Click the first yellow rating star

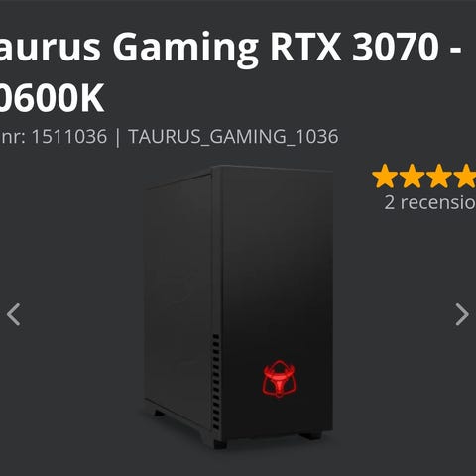(385, 176)
